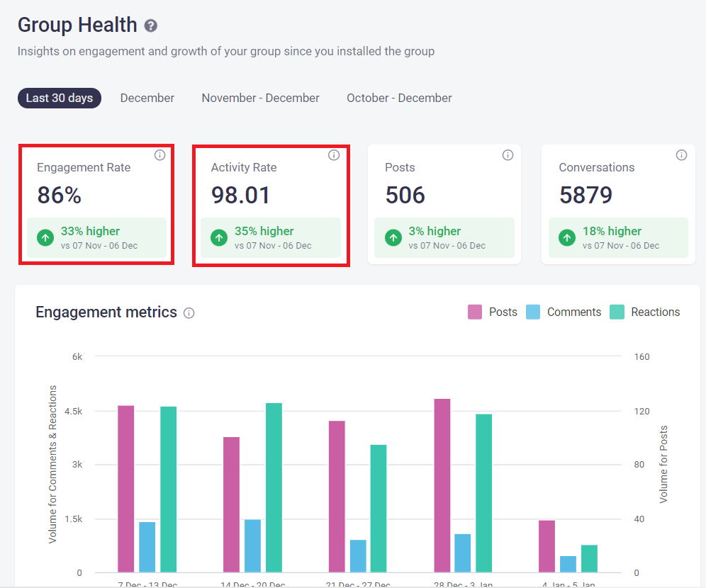Click the 18% higher text
The image size is (706, 588).
click(612, 231)
